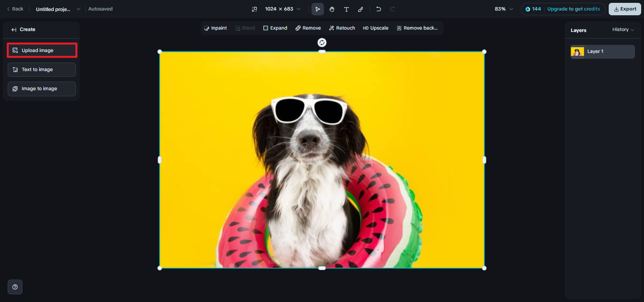Go back using the Back button
This screenshot has width=644, height=302.
coord(15,9)
